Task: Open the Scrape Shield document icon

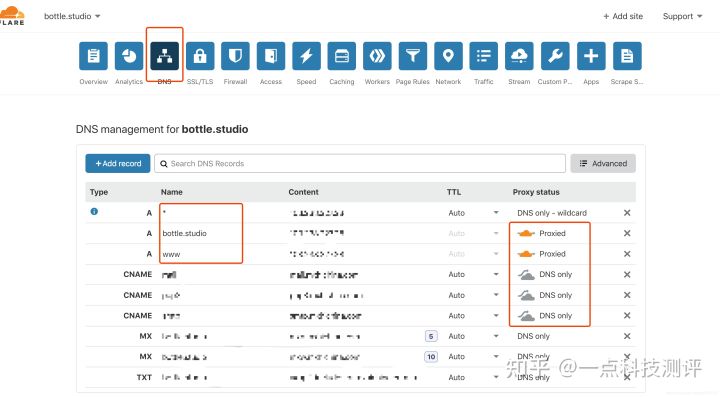Action: pyautogui.click(x=627, y=56)
